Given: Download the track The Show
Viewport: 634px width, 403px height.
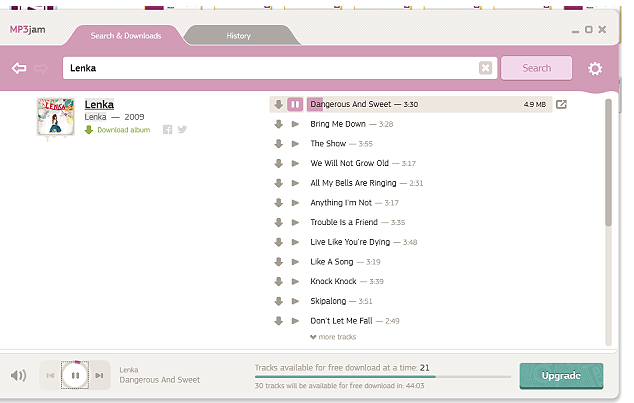Looking at the screenshot, I should pos(279,144).
